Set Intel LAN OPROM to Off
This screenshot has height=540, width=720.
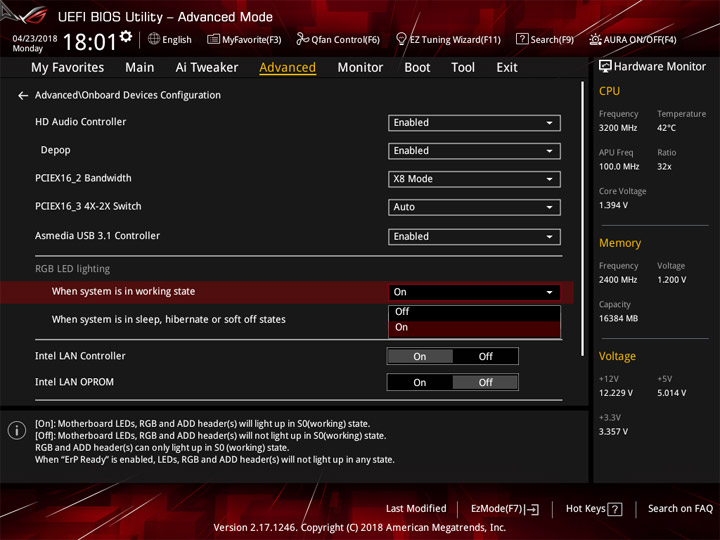[485, 383]
